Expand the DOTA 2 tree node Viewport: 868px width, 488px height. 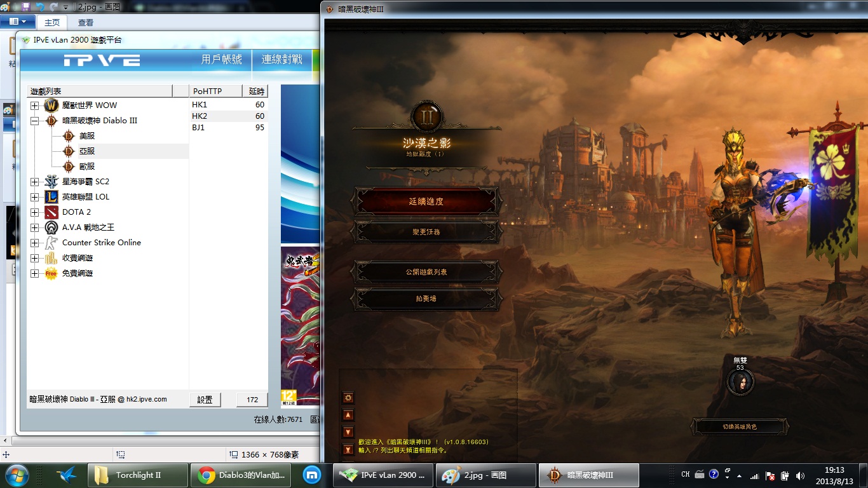click(35, 212)
